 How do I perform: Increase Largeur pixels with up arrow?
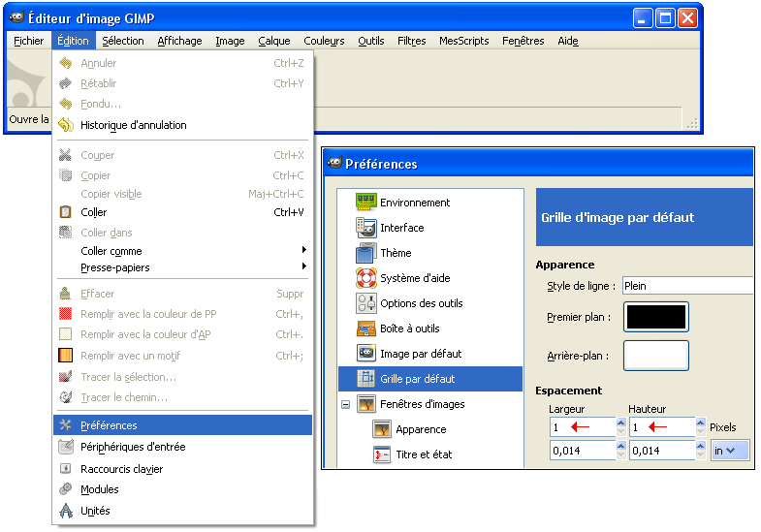click(620, 422)
